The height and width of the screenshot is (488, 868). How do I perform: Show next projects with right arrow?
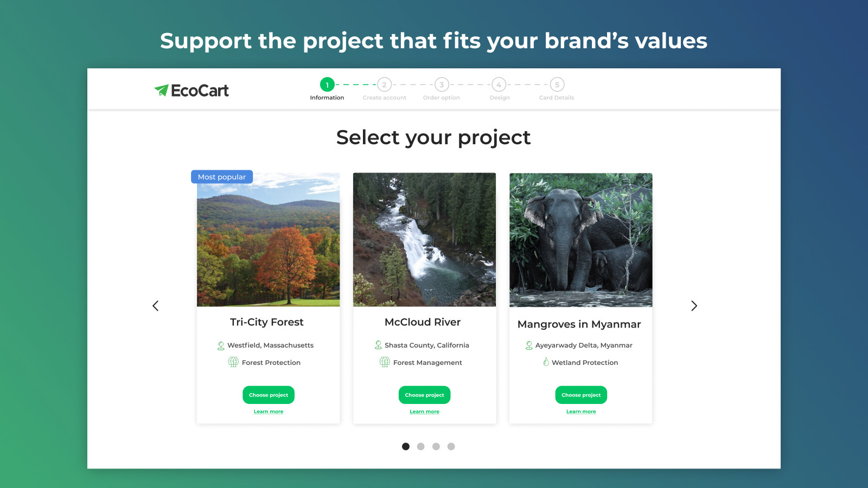click(x=694, y=306)
